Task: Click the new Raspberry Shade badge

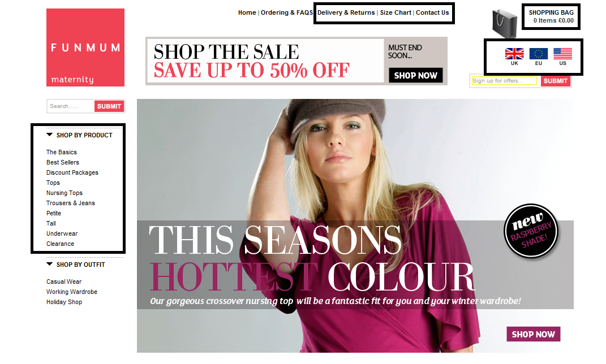Action: click(531, 231)
